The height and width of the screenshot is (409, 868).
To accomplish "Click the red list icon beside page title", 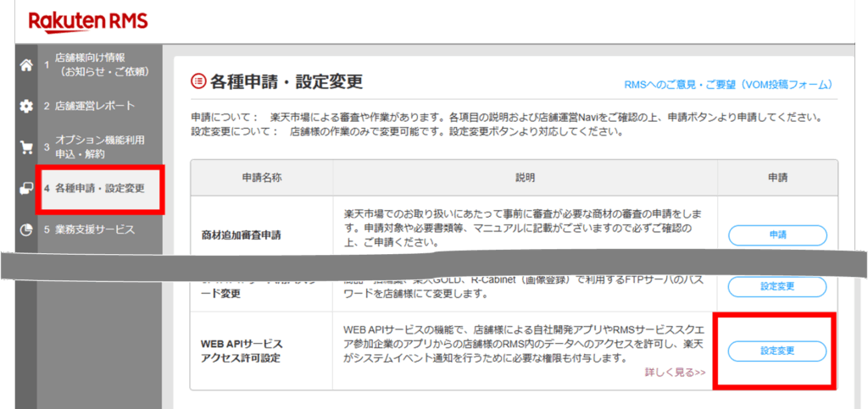I will (x=198, y=82).
